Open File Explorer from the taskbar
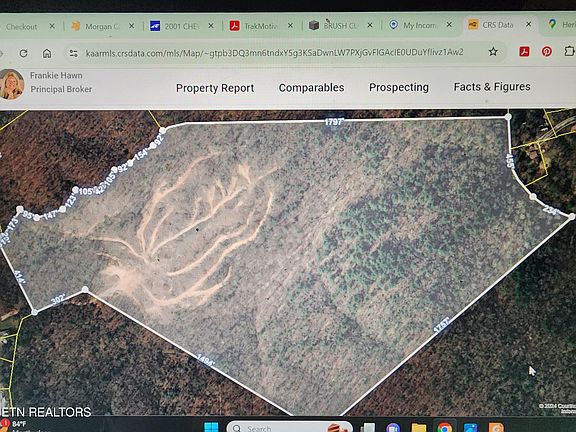 (x=419, y=428)
